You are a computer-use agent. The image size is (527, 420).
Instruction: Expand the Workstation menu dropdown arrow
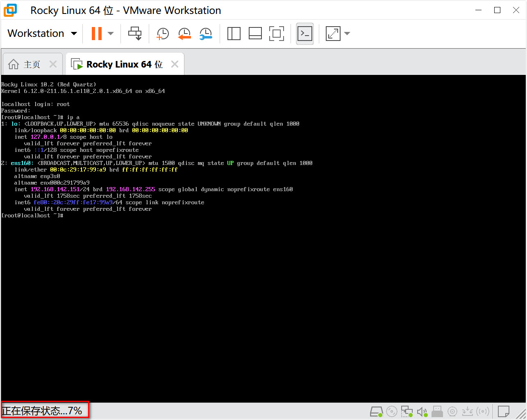point(74,34)
